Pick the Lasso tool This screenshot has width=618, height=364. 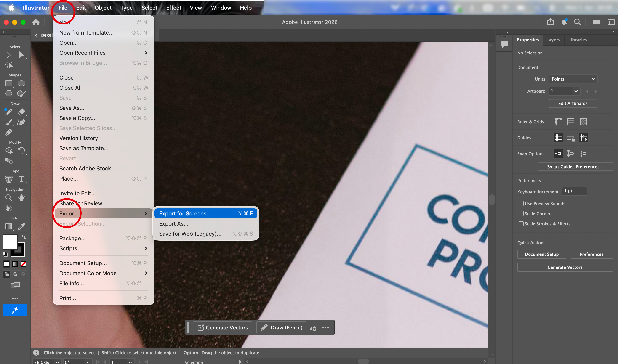tap(9, 65)
